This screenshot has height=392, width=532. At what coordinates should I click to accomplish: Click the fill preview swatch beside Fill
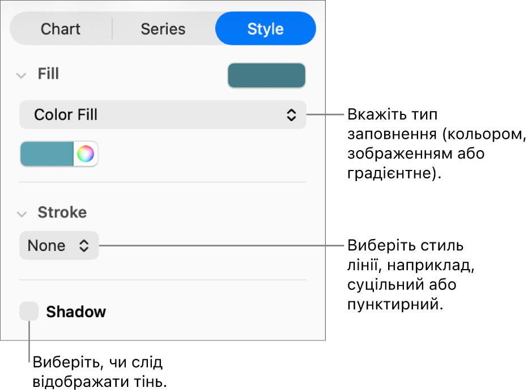point(266,75)
